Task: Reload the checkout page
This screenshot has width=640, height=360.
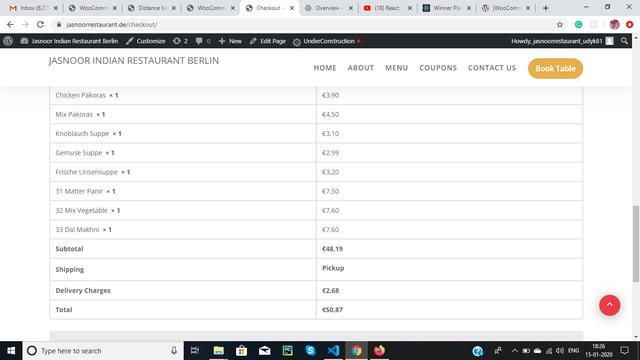Action: click(x=40, y=24)
